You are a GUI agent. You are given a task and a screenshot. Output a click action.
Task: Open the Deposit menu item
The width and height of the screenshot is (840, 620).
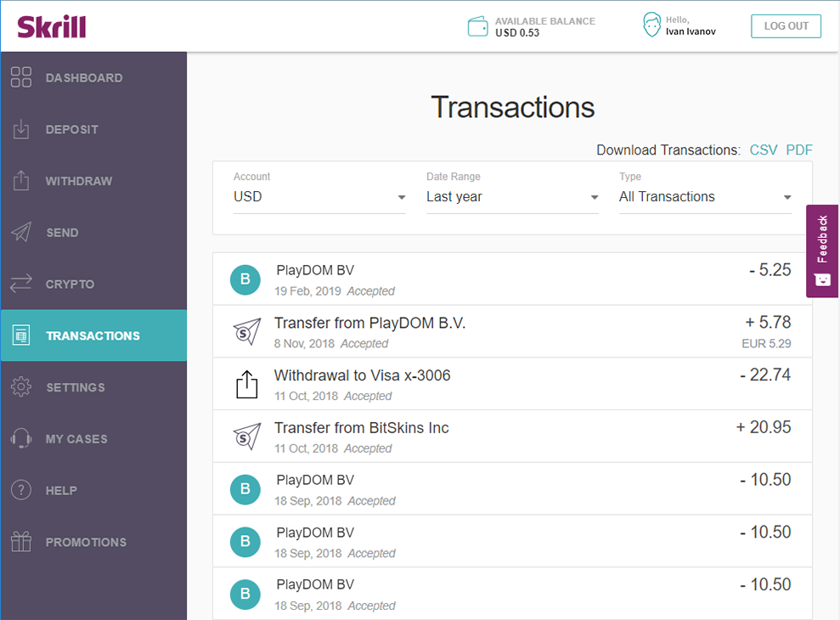[93, 129]
